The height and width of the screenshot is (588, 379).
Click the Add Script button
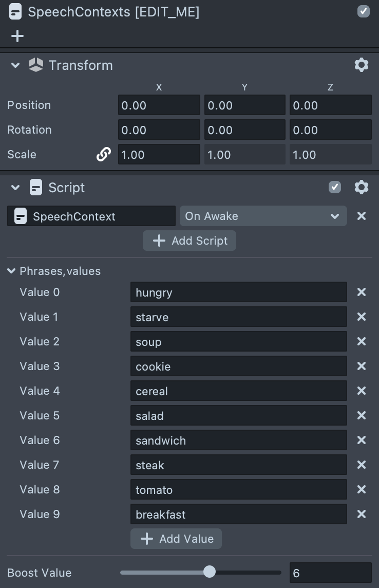[x=189, y=241]
